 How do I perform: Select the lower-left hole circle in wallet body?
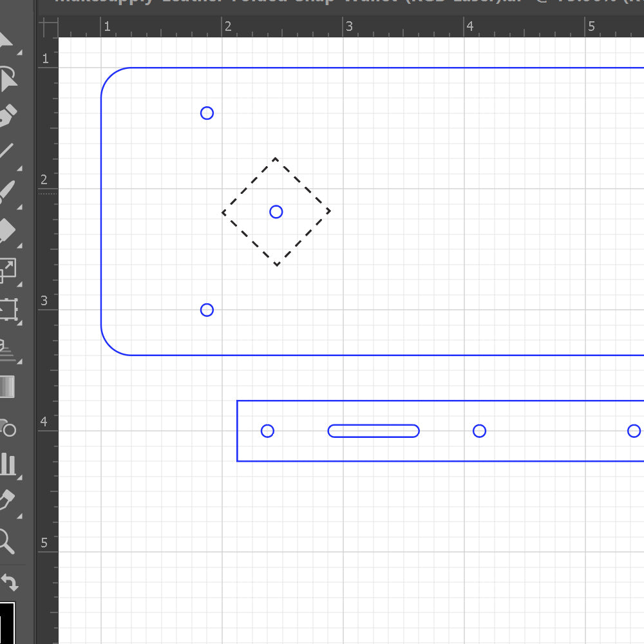click(x=207, y=310)
